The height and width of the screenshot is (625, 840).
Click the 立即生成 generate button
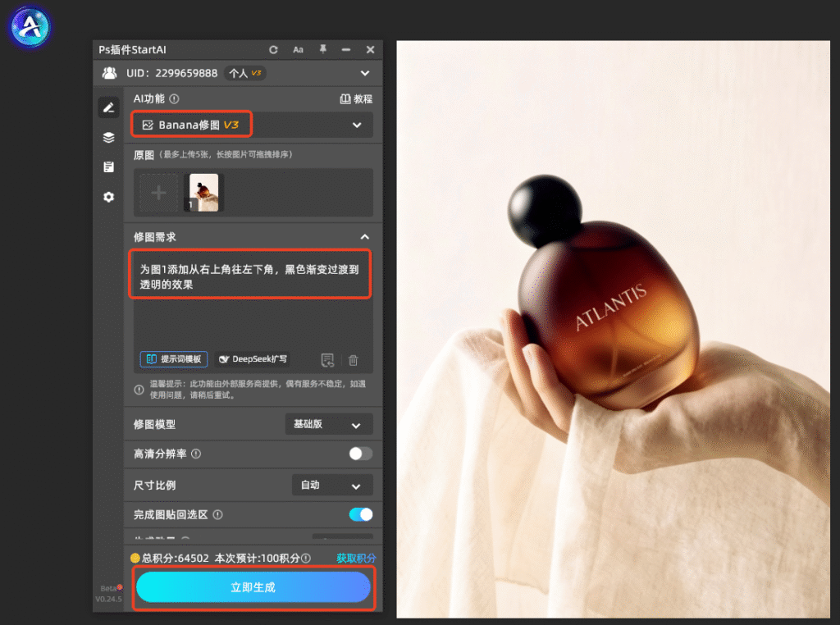(253, 587)
